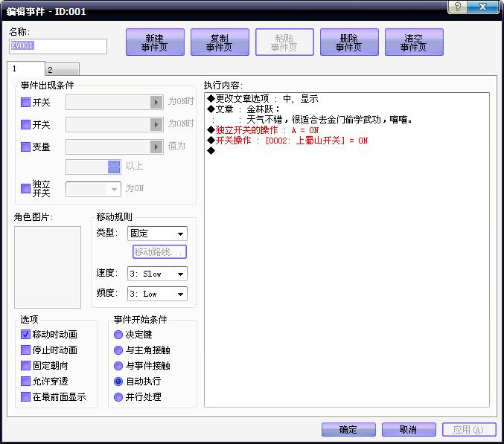Select the 自动执行 trigger radio button

[x=118, y=382]
